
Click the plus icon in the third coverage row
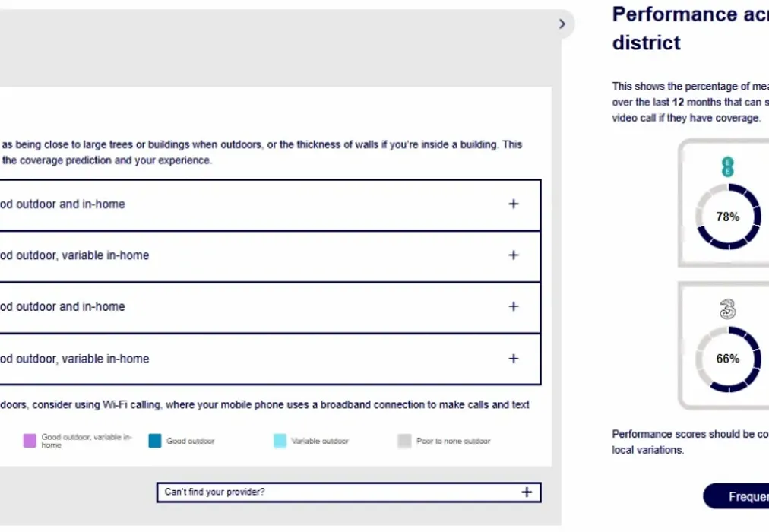pyautogui.click(x=514, y=306)
